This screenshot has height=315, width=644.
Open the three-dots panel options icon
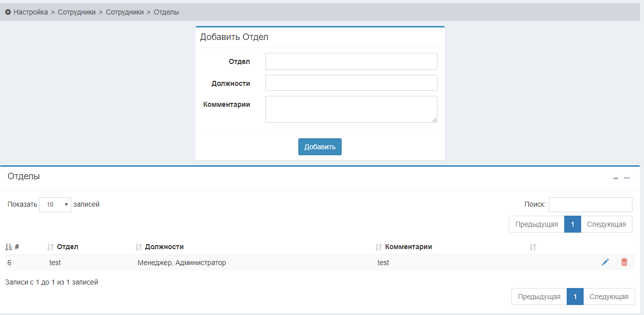[627, 178]
